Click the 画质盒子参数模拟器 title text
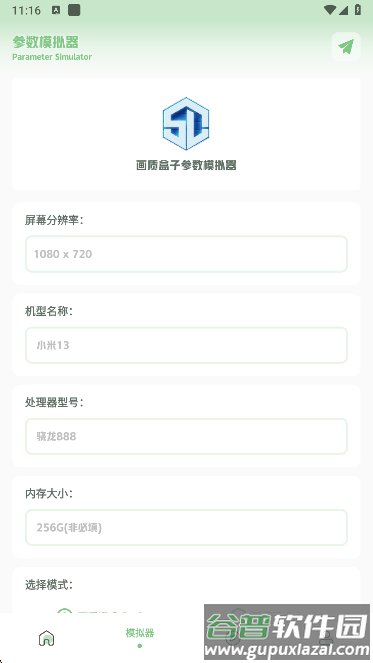Screen dimensions: 373x663 pyautogui.click(x=186, y=165)
